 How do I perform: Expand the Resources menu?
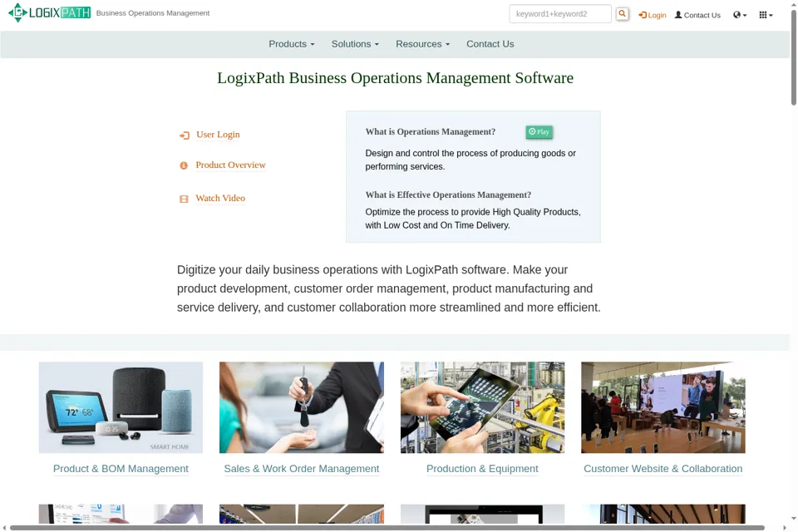(x=423, y=44)
